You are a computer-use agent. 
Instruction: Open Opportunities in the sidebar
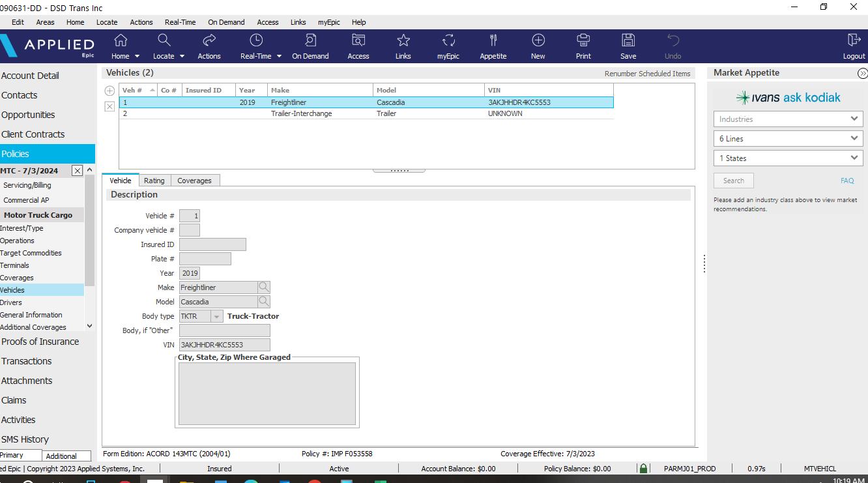click(28, 115)
